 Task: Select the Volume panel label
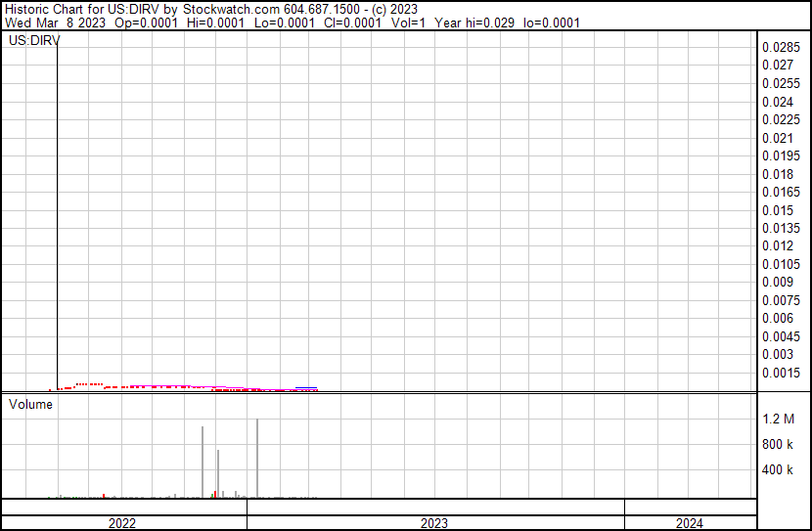pyautogui.click(x=31, y=404)
